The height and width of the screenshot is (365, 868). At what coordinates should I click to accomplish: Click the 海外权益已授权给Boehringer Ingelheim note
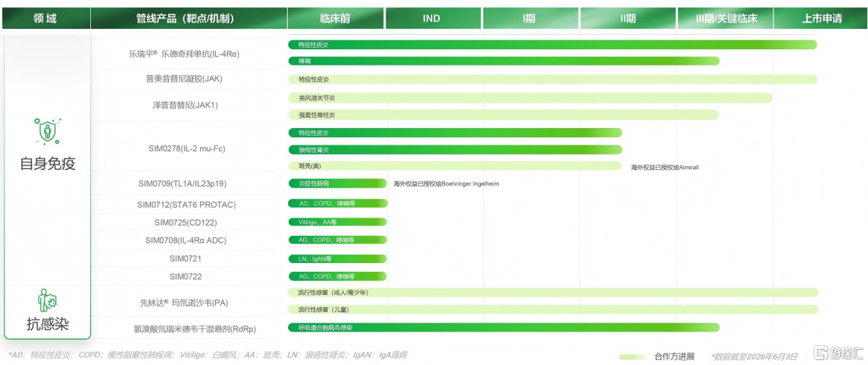click(x=446, y=184)
